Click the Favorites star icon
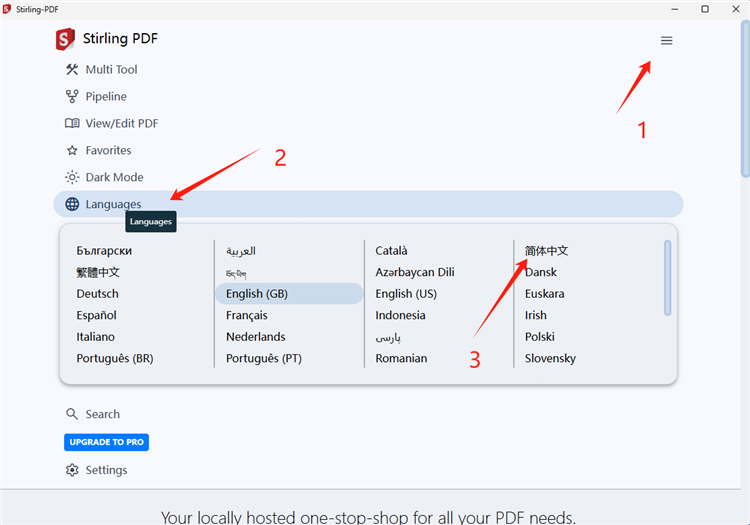Viewport: 750px width, 525px height. (x=72, y=151)
